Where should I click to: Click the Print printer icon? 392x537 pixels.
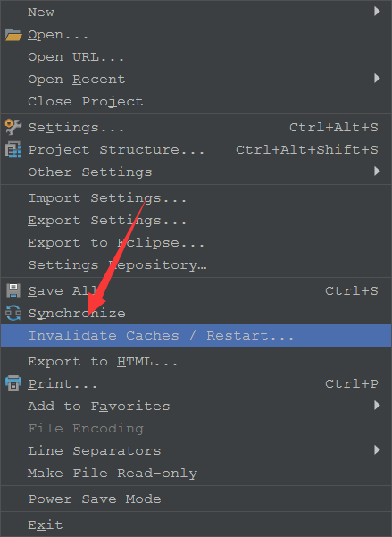(x=13, y=383)
